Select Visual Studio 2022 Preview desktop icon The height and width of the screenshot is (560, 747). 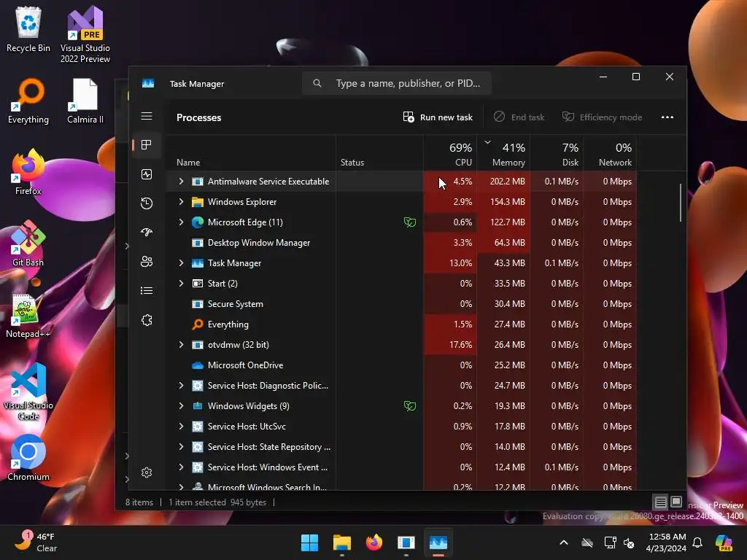(x=85, y=34)
